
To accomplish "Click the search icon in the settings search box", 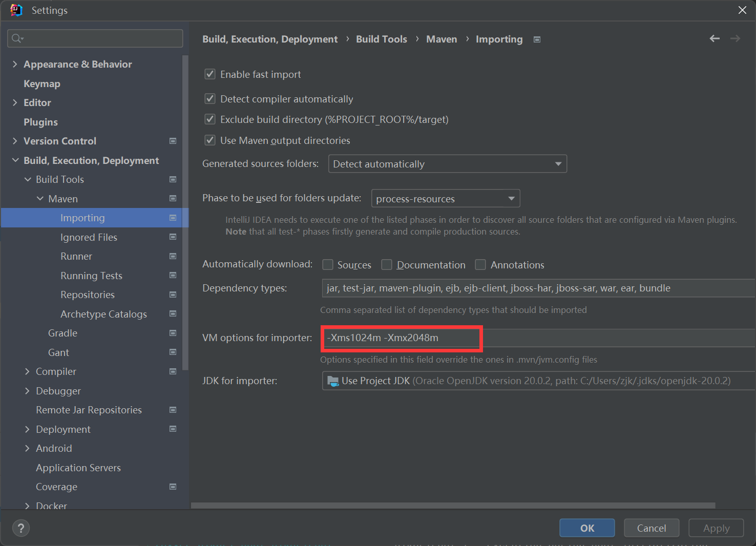I will (17, 38).
